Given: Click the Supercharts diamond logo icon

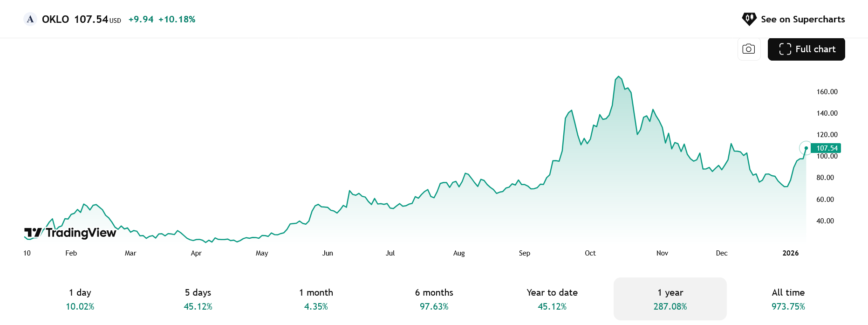Looking at the screenshot, I should pyautogui.click(x=749, y=19).
